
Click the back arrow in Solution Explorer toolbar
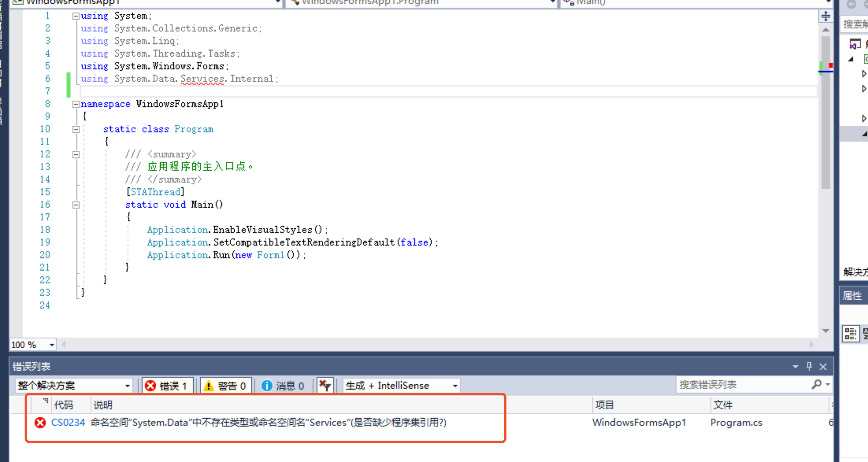click(x=851, y=4)
